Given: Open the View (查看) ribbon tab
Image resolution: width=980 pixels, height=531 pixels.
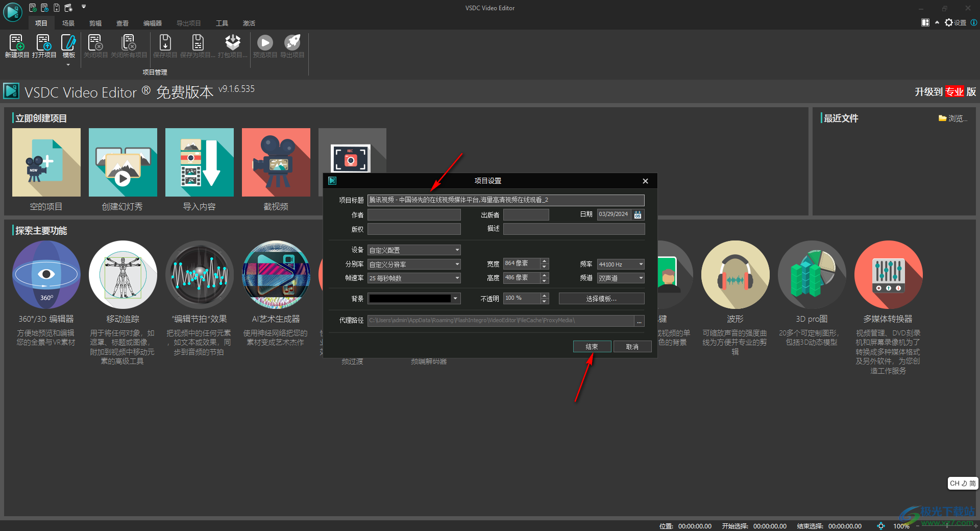Looking at the screenshot, I should click(122, 23).
